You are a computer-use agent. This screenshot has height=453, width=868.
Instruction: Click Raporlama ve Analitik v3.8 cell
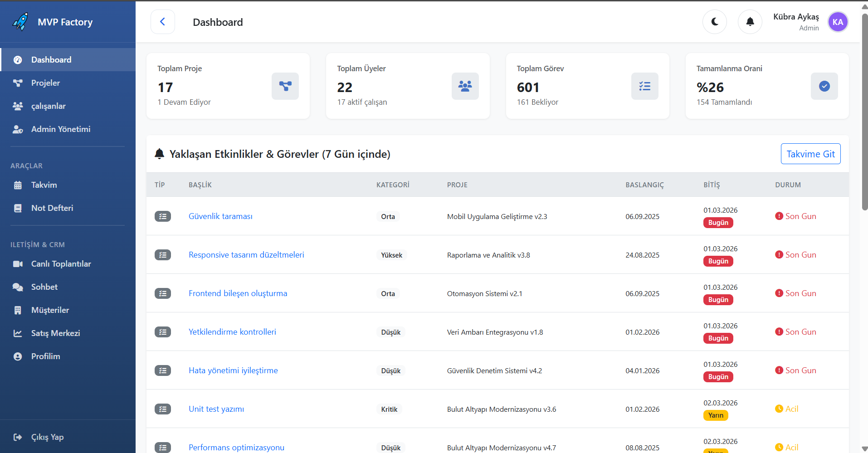pyautogui.click(x=488, y=255)
